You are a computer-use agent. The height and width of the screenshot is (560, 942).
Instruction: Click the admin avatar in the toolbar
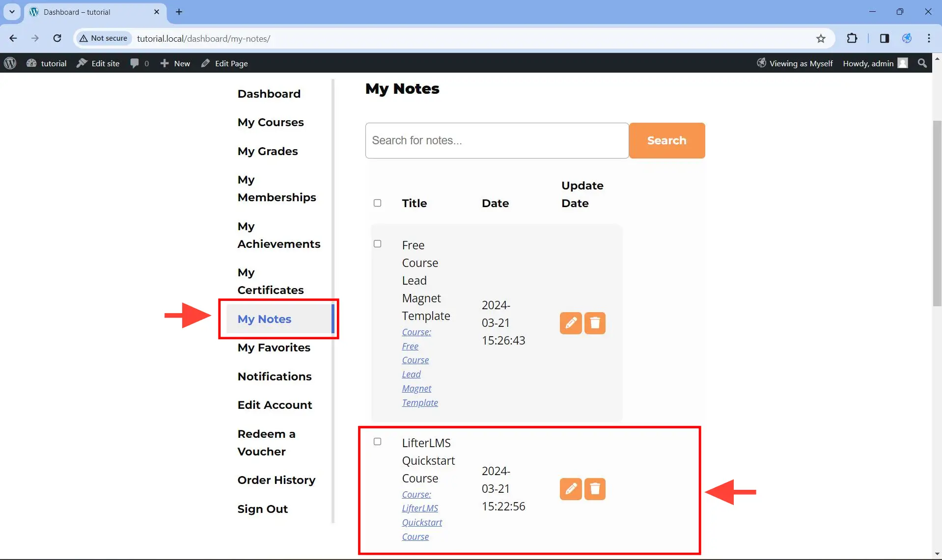point(903,63)
